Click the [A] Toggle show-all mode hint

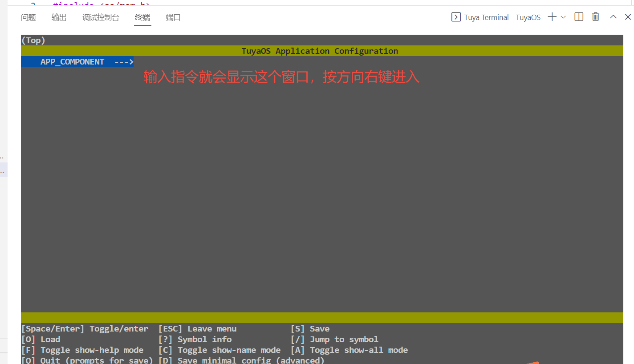coord(349,350)
